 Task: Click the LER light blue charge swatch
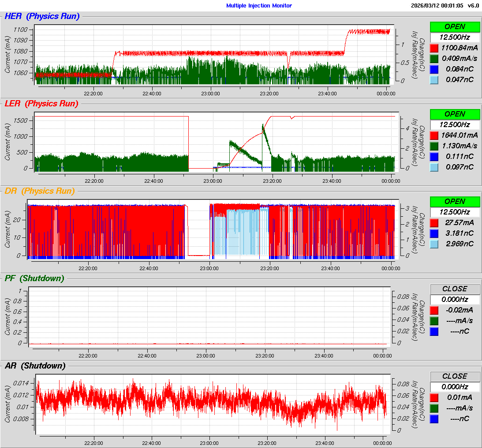(x=434, y=167)
